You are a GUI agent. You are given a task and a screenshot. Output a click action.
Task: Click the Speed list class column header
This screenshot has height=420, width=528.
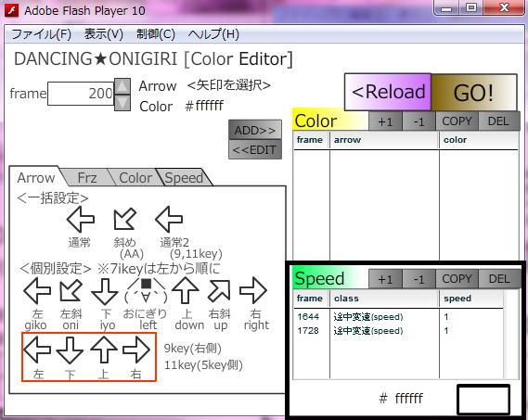point(384,299)
